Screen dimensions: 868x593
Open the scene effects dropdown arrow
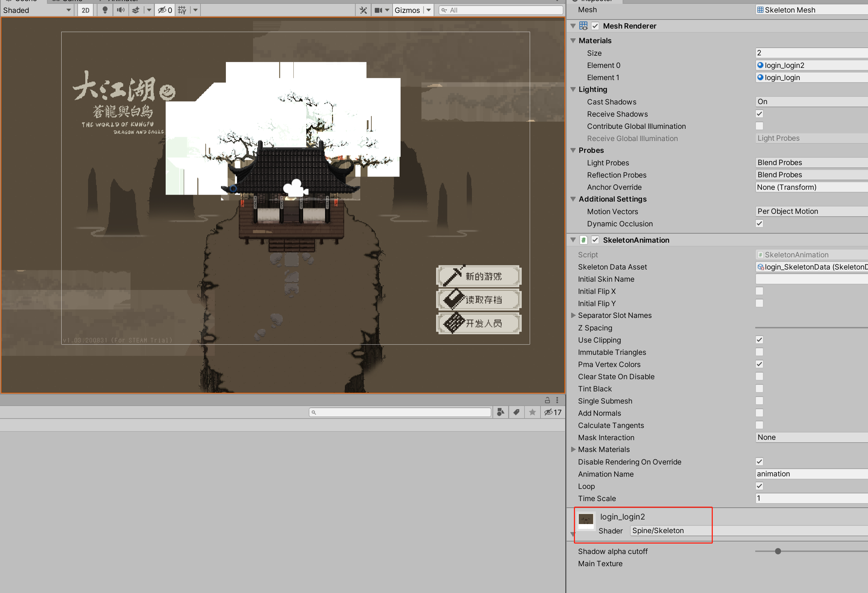pos(149,10)
